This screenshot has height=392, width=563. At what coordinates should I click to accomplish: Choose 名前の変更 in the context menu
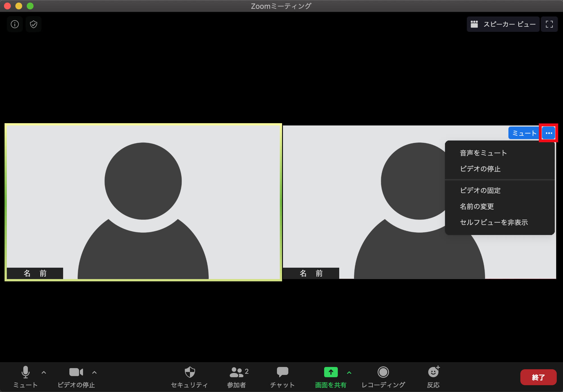(x=477, y=207)
